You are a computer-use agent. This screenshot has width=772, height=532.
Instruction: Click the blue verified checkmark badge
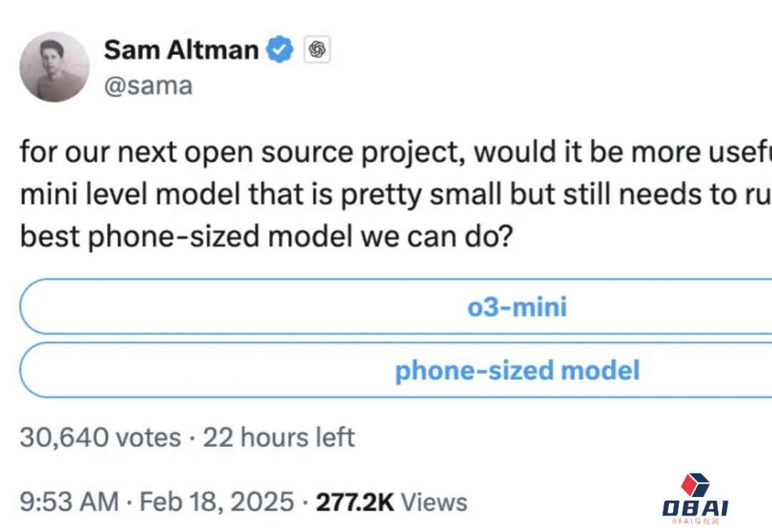[x=279, y=49]
